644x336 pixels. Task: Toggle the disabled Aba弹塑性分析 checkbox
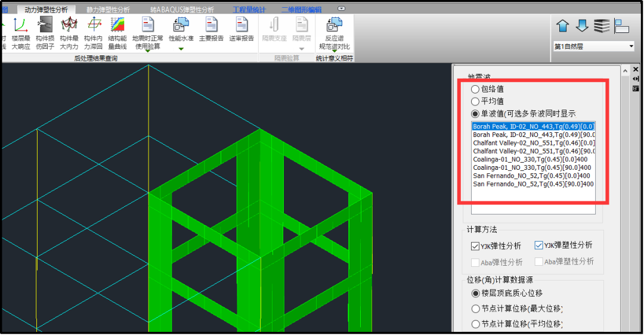pyautogui.click(x=539, y=262)
